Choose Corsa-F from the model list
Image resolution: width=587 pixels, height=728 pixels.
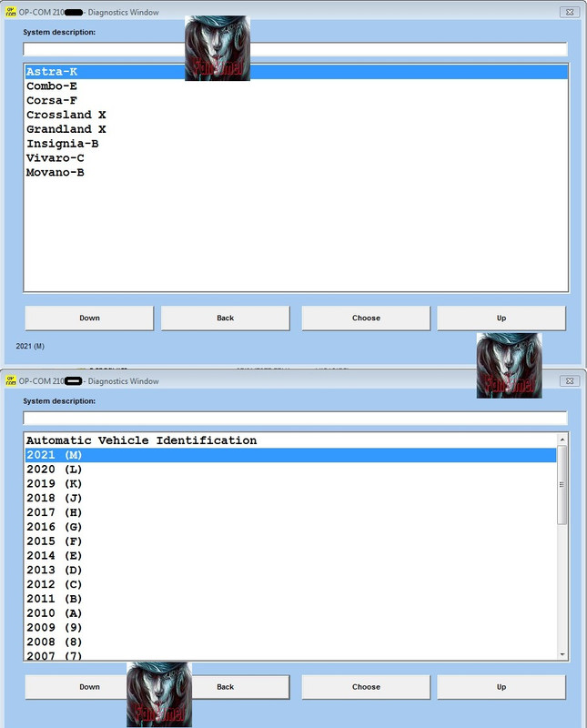tap(52, 100)
